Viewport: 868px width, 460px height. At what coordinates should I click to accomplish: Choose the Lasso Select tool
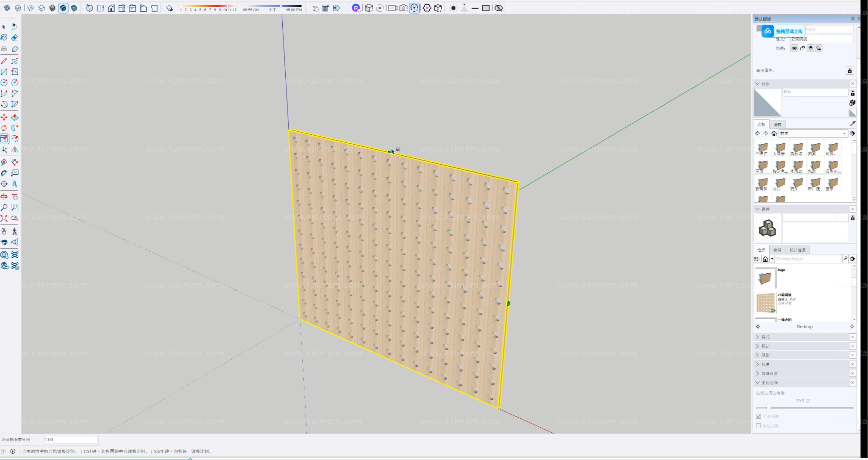[15, 27]
